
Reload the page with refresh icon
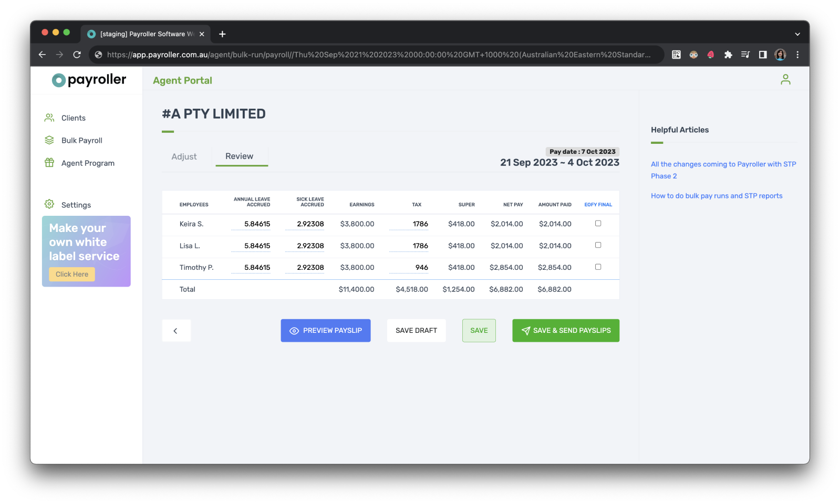click(x=77, y=55)
